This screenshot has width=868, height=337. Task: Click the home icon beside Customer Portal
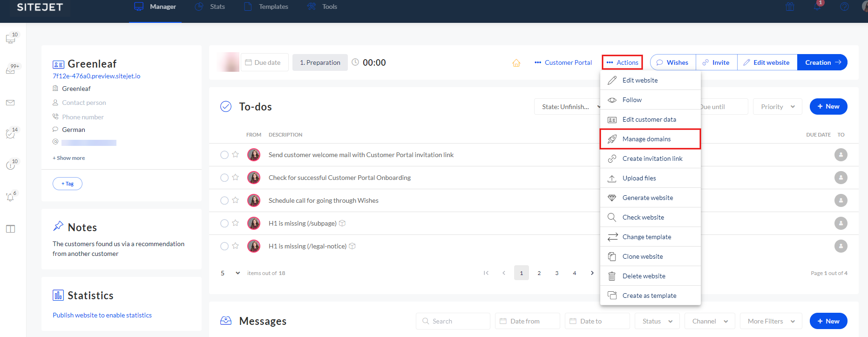516,63
